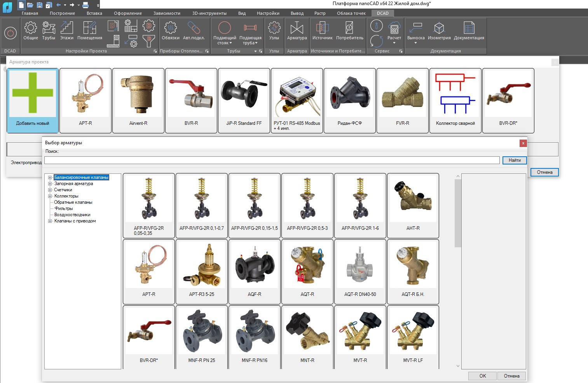Open Трубы pipe settings
Viewport: 588px width, 383px height.
(49, 30)
